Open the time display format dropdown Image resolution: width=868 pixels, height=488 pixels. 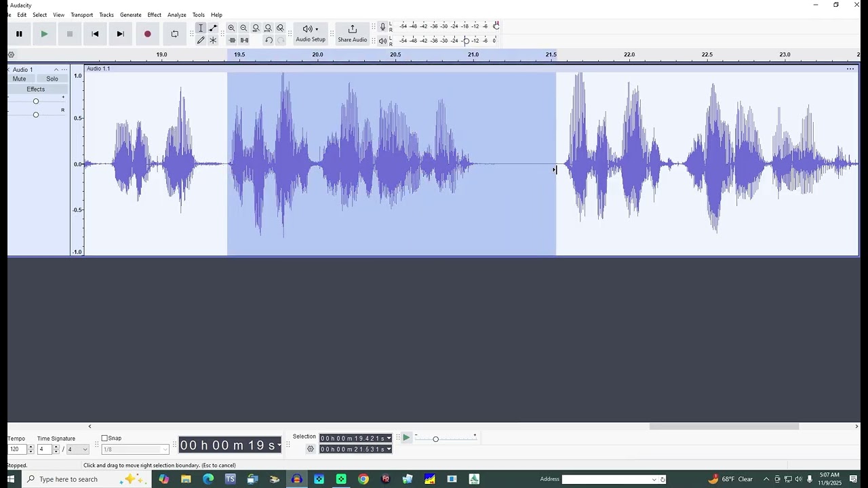(279, 445)
